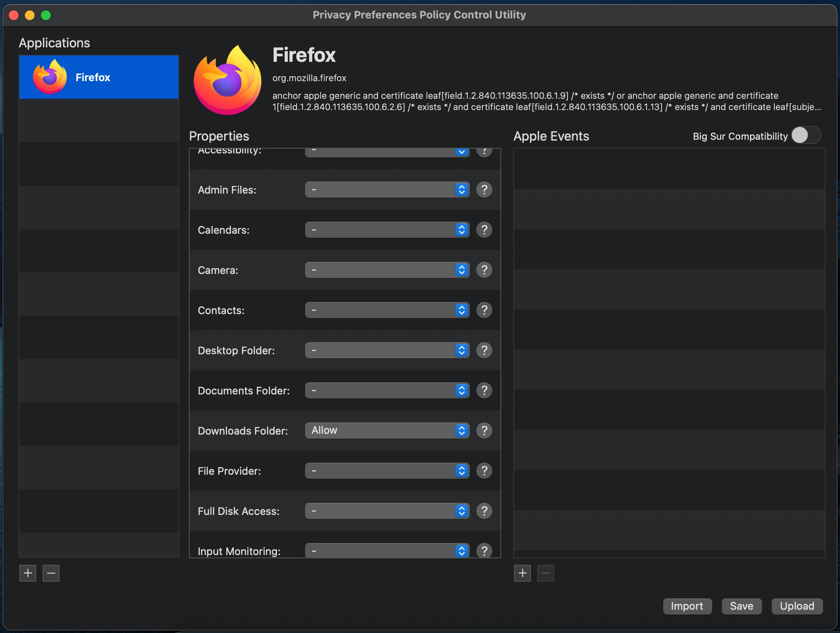Open the Calendars dropdown

[x=387, y=230]
